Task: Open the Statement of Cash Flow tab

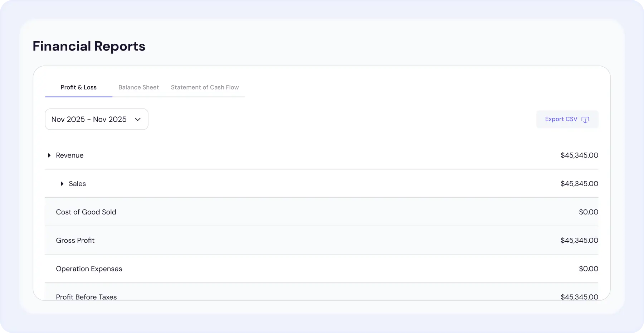Action: pyautogui.click(x=205, y=87)
